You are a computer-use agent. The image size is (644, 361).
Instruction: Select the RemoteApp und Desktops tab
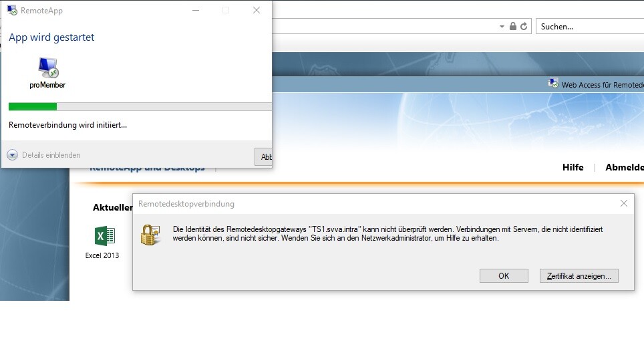pos(147,168)
